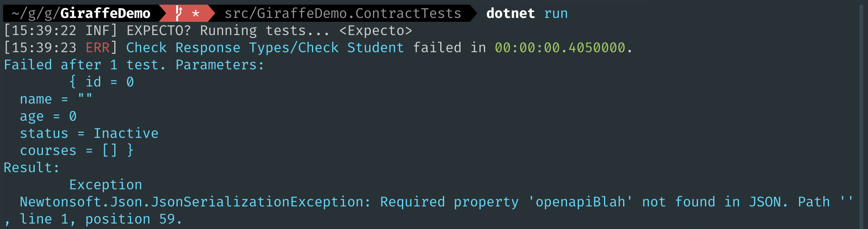Click the src/GiraffeDemo.ContractTests path segment

343,14
